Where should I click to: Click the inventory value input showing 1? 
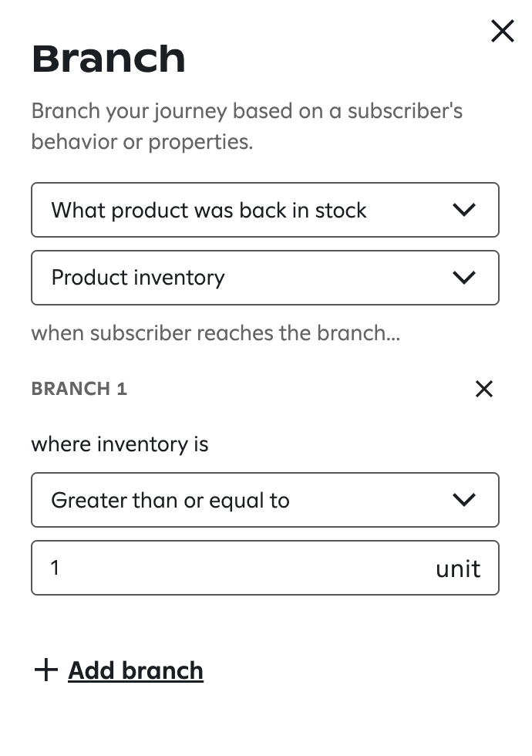pos(231,568)
